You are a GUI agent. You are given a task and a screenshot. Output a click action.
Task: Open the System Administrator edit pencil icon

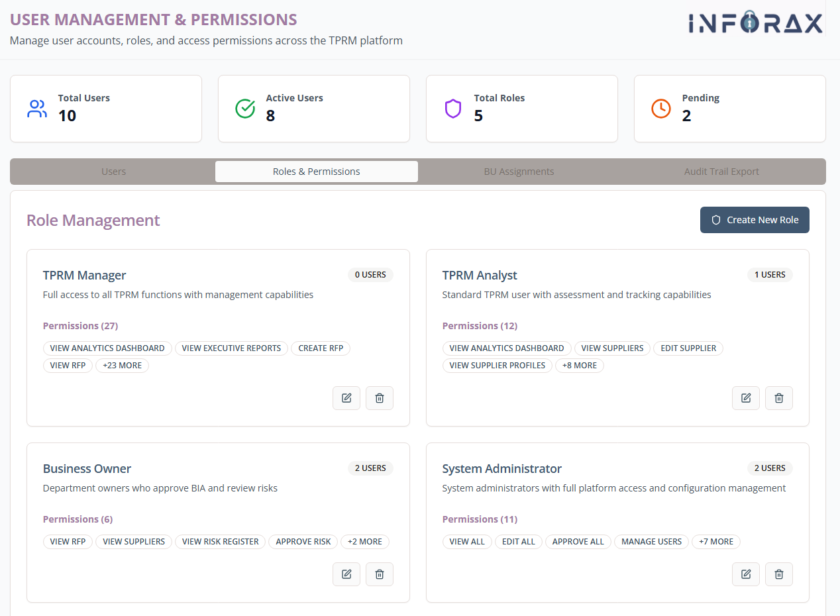click(745, 574)
